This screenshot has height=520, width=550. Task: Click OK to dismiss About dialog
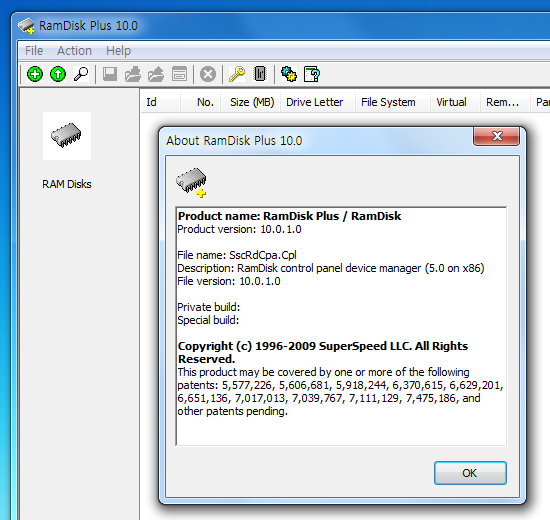click(470, 473)
